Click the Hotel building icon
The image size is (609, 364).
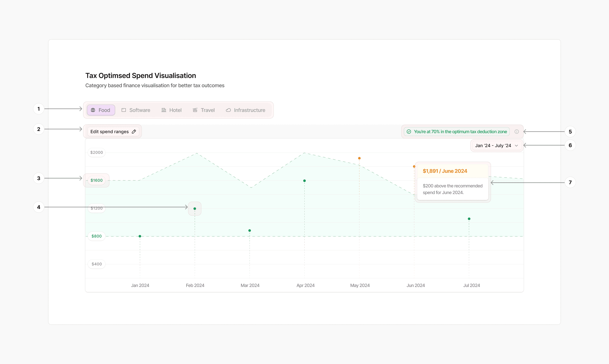coord(164,110)
